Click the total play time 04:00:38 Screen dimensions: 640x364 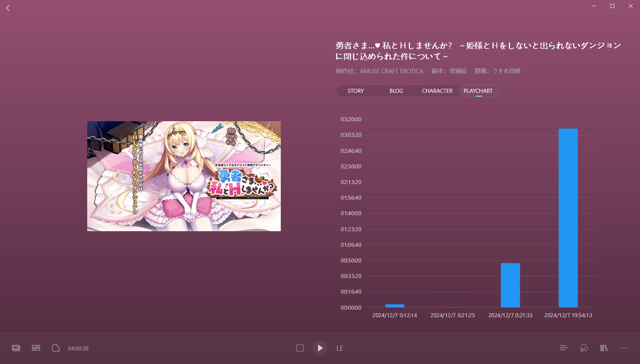[78, 348]
